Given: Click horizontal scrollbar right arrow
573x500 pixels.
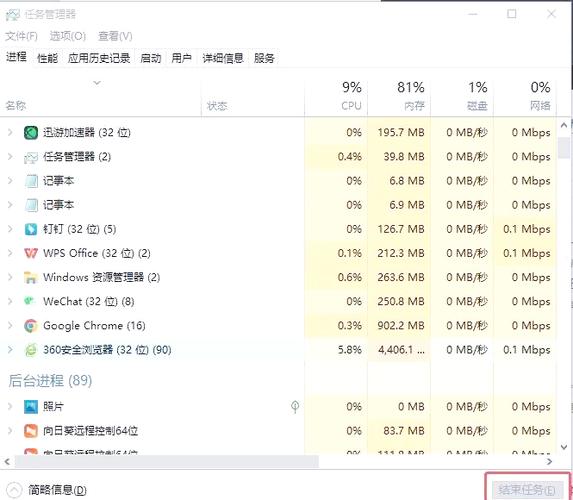Looking at the screenshot, I should click(549, 462).
